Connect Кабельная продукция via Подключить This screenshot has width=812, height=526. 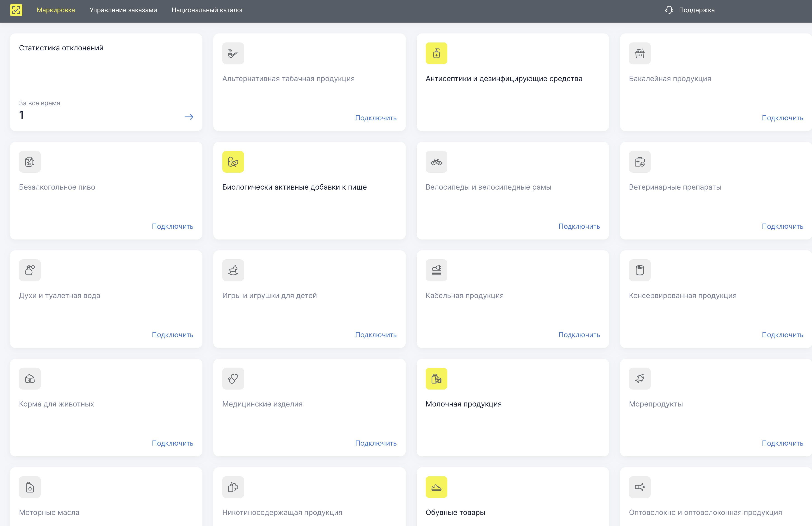tap(579, 335)
